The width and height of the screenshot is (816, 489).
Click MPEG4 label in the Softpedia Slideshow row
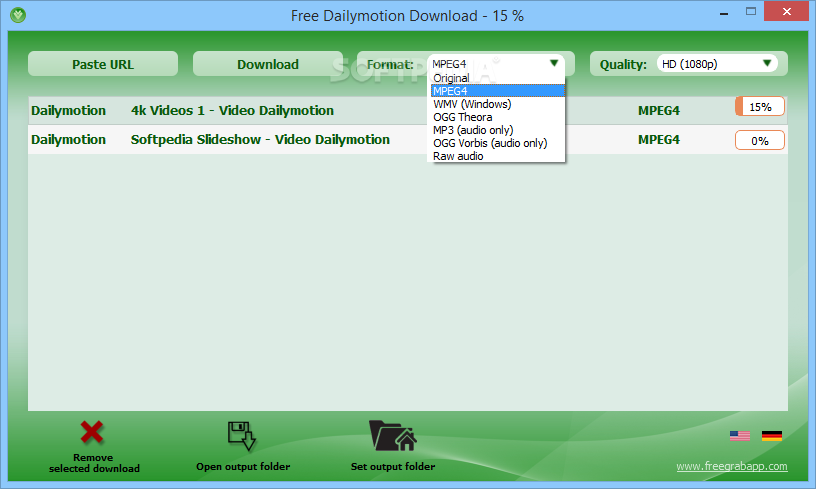[659, 140]
